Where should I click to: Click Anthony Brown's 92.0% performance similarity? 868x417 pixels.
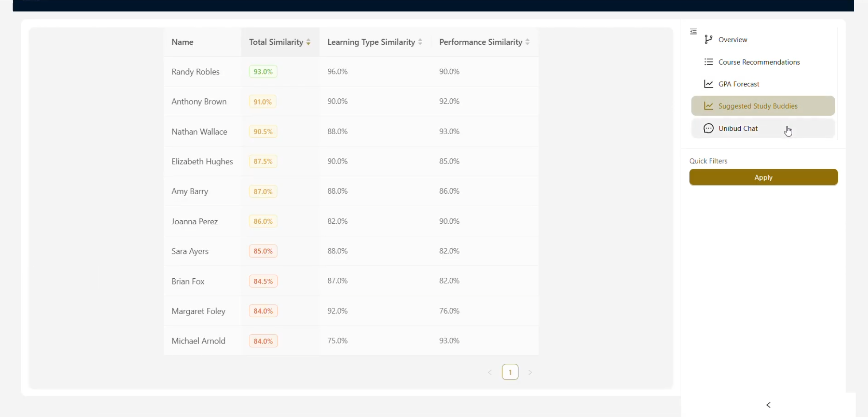click(x=449, y=101)
